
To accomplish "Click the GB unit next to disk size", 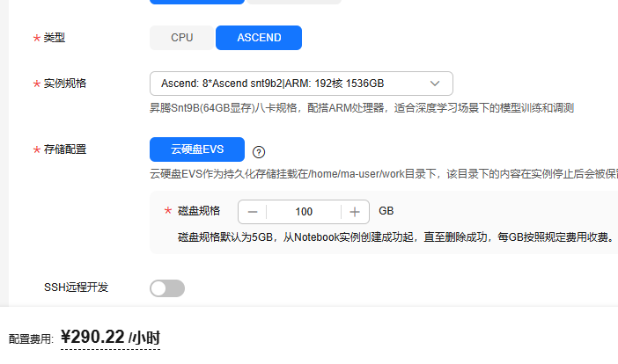I will point(386,212).
